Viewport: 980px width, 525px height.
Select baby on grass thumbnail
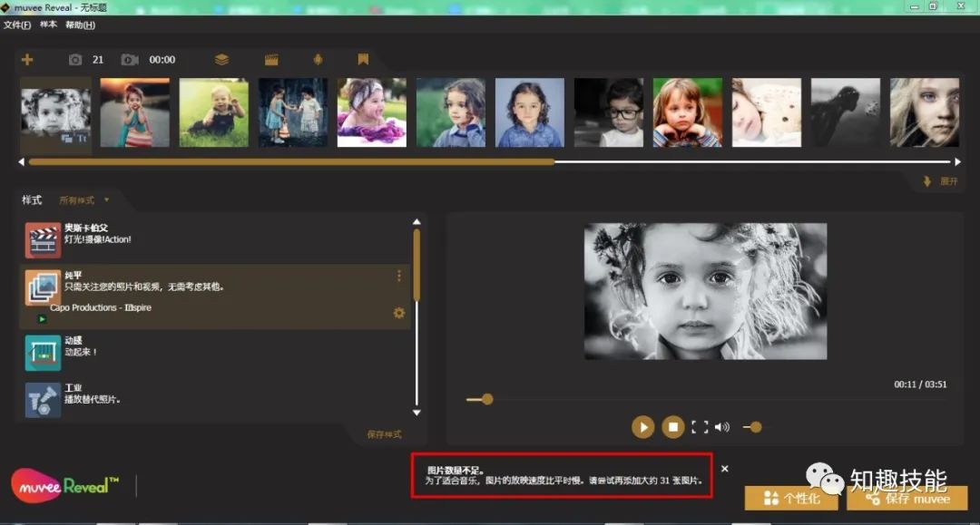pos(214,112)
